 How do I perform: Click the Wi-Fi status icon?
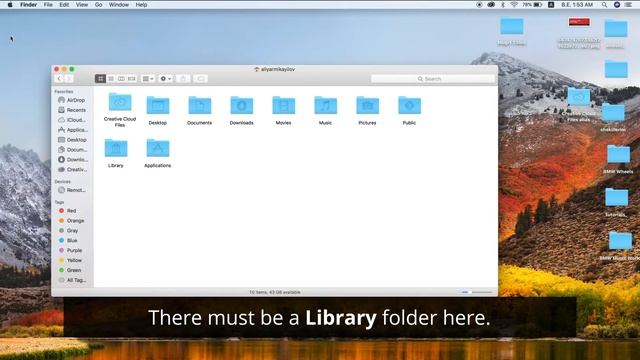click(x=514, y=5)
